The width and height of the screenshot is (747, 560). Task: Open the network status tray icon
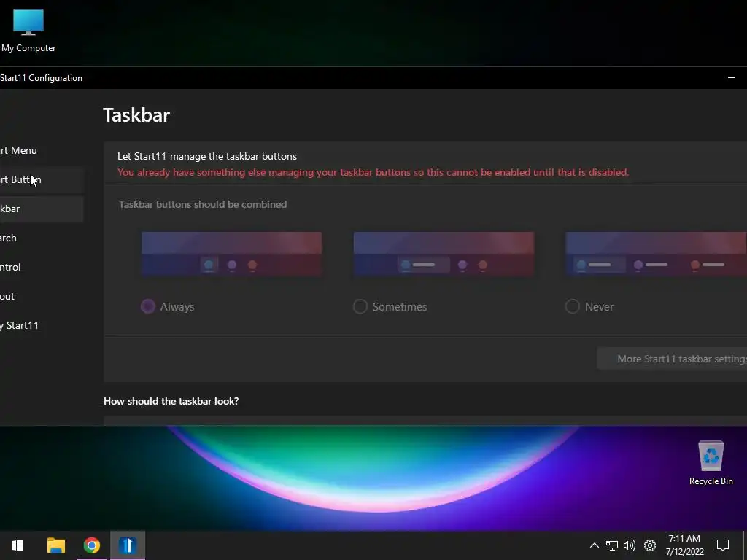(x=612, y=545)
